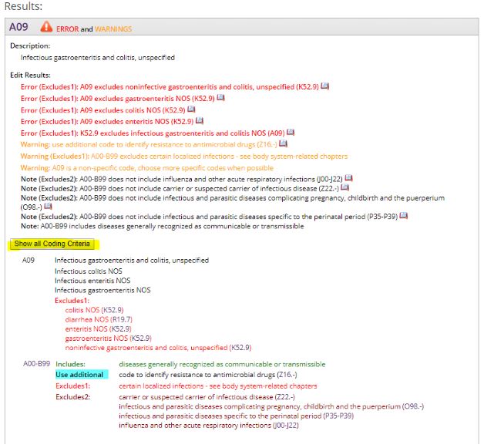Click A09 code in coding criteria list

[x=29, y=261]
